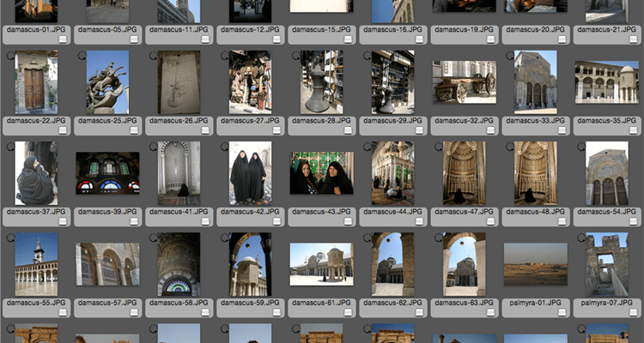Rotate the damascus-59.JPG photo

coord(224,238)
